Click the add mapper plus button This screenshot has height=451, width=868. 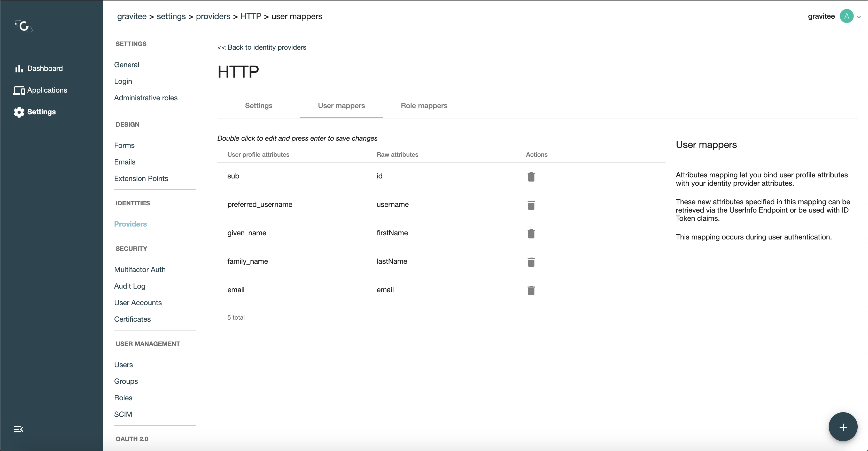(843, 427)
